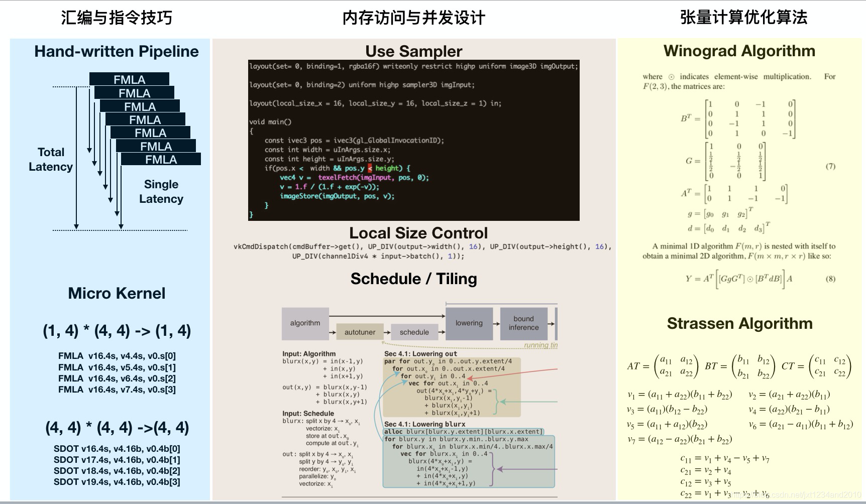This screenshot has height=504, width=866.
Task: Click the 'lowering' box in the diagram
Action: point(469,323)
